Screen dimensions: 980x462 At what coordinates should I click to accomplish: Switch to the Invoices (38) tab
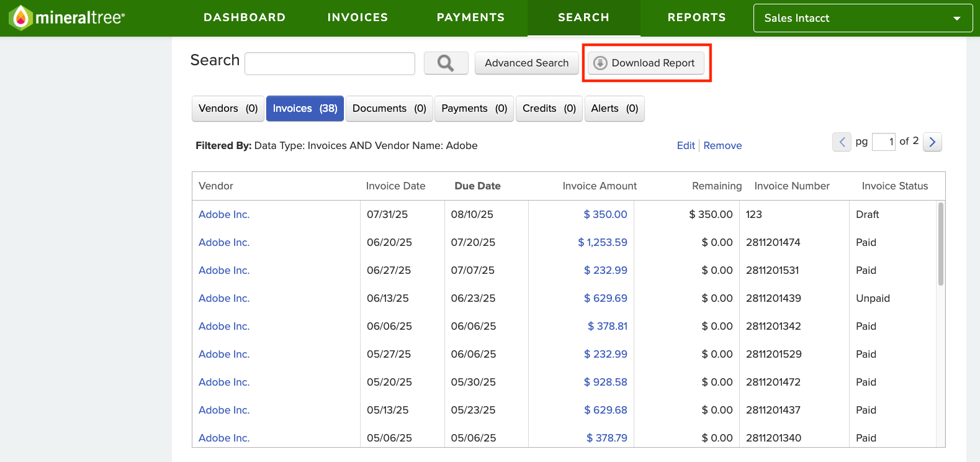coord(305,109)
